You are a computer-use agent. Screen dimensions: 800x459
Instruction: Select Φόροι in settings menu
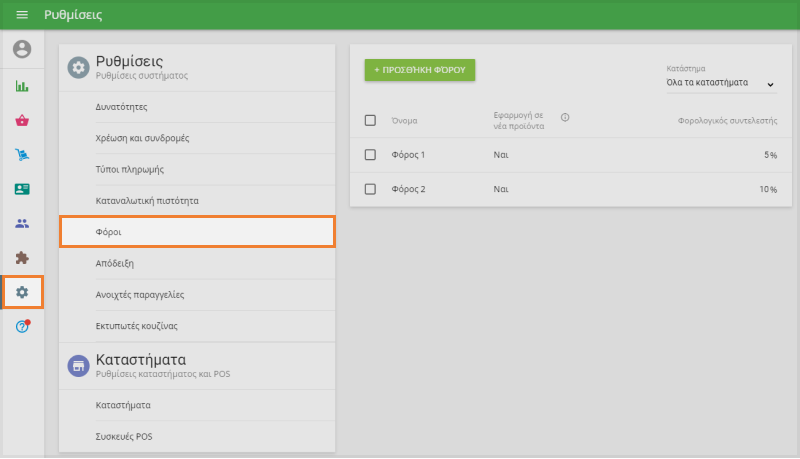(x=197, y=232)
